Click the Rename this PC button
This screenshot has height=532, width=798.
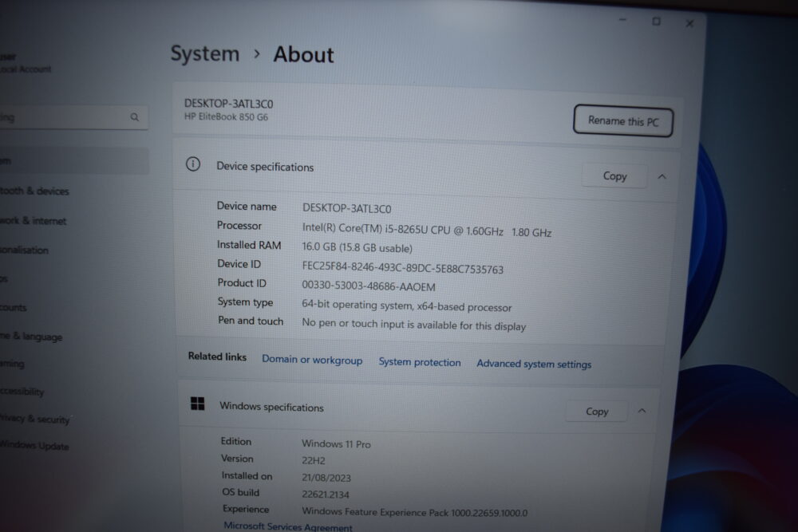[623, 121]
